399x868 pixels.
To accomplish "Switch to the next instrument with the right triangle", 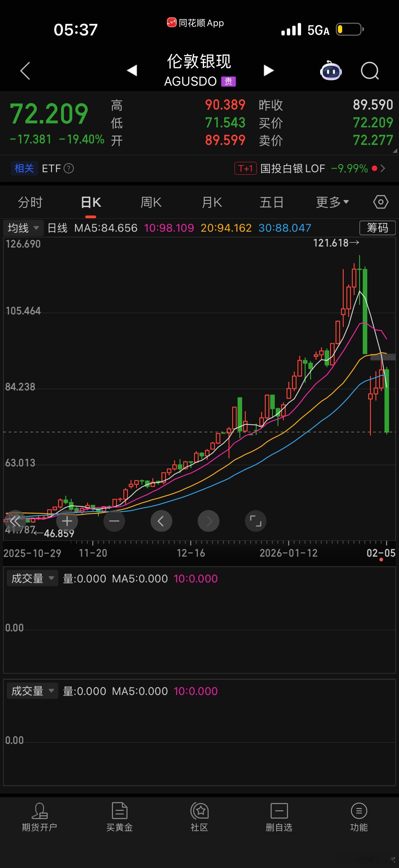I will (x=268, y=71).
